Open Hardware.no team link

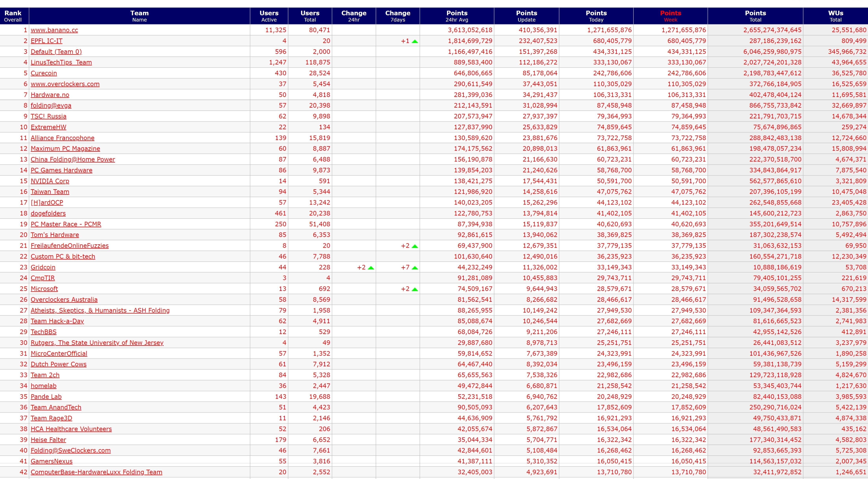coord(50,95)
